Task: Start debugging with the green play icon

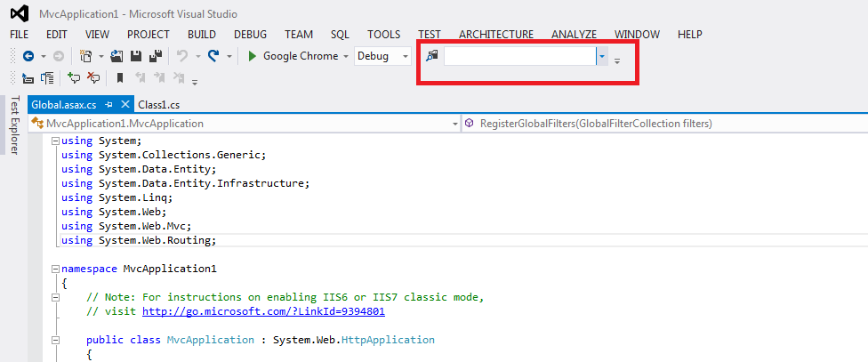Action: coord(252,56)
